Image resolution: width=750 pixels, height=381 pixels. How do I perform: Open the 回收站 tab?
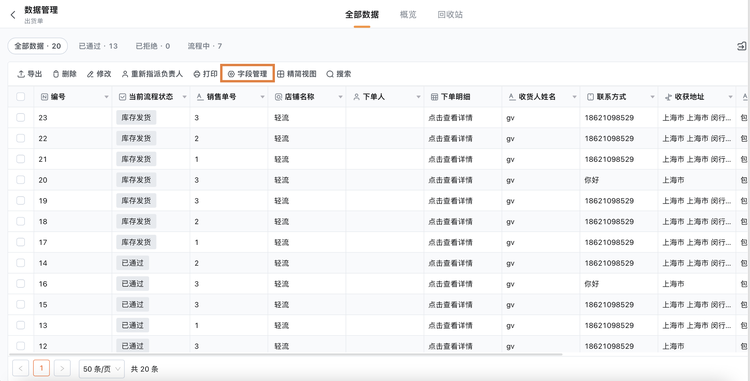(450, 15)
